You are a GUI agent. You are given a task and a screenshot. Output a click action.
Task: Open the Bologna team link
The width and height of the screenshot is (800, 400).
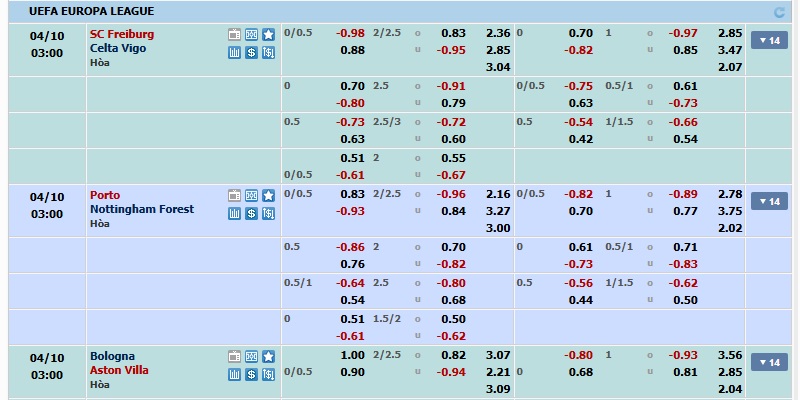coord(112,356)
